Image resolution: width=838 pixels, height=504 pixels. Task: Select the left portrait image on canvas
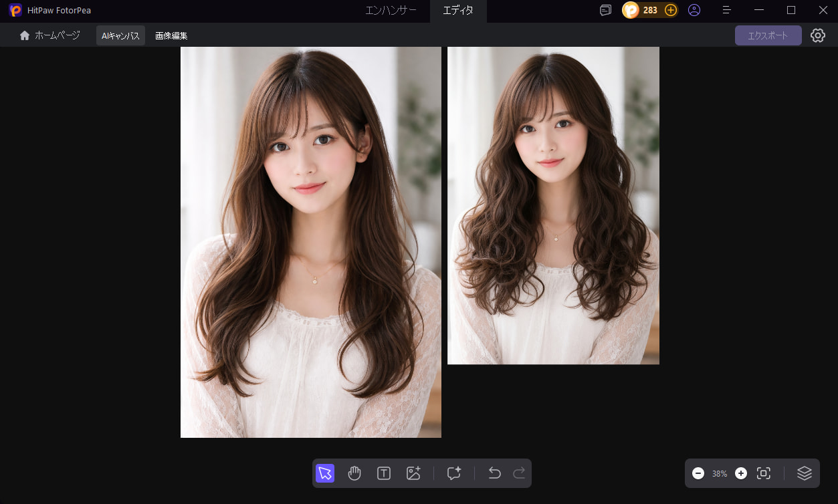pyautogui.click(x=310, y=242)
